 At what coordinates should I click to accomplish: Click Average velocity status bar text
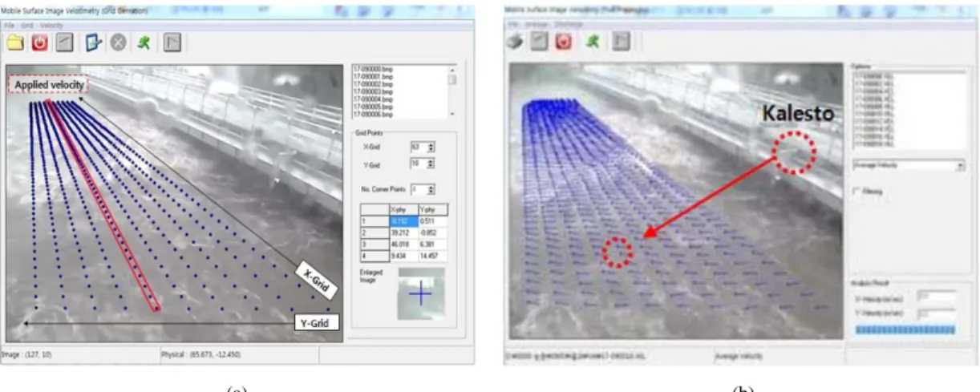click(x=738, y=356)
